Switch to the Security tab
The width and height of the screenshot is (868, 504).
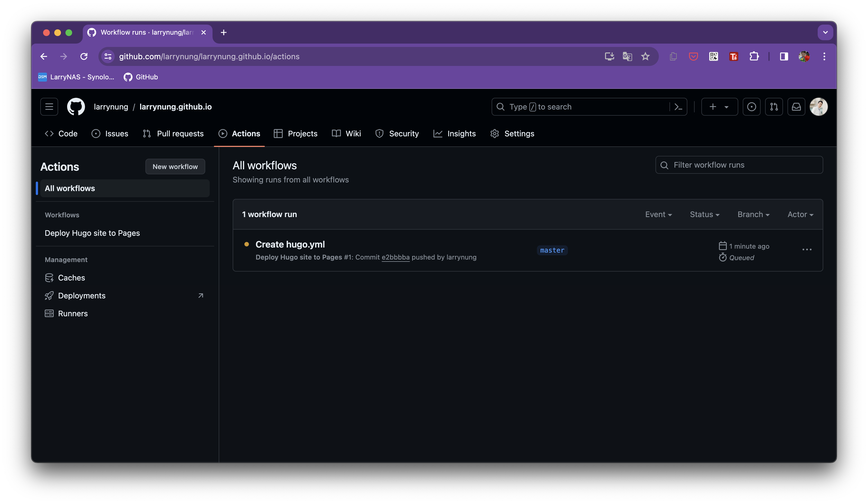[x=397, y=134]
